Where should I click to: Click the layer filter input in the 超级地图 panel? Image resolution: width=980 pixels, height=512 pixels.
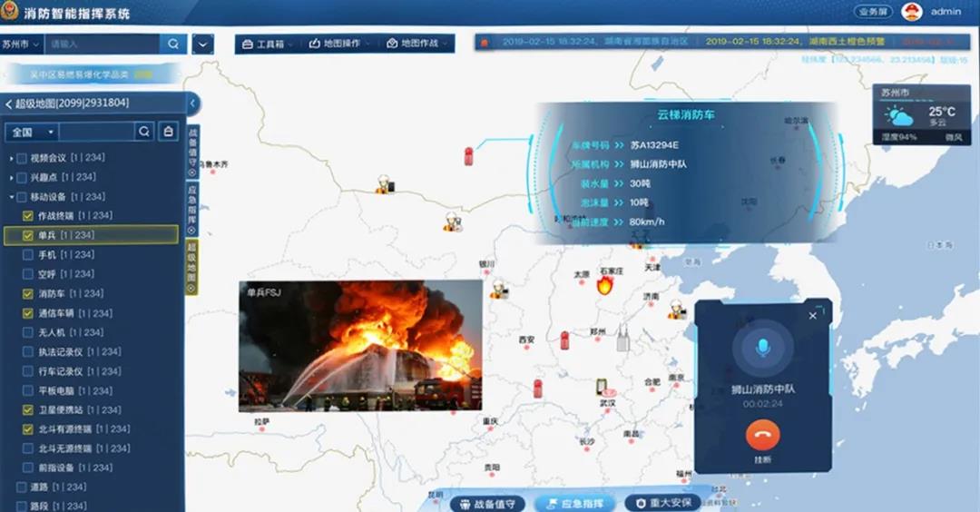pos(97,132)
